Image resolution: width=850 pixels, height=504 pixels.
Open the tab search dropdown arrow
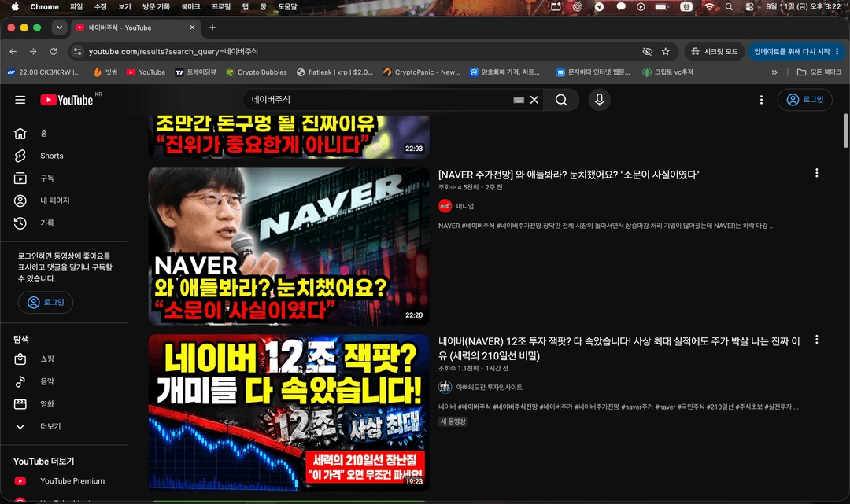tap(59, 27)
